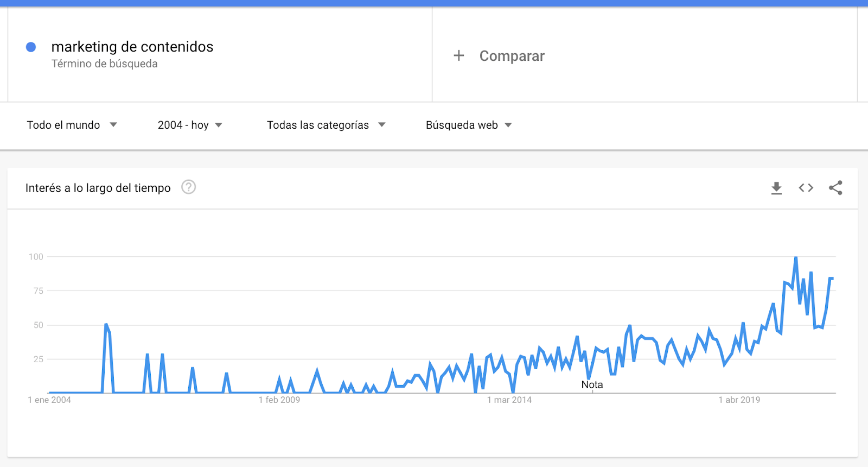
Task: Expand the Búsqueda web search type dropdown
Action: coord(469,125)
